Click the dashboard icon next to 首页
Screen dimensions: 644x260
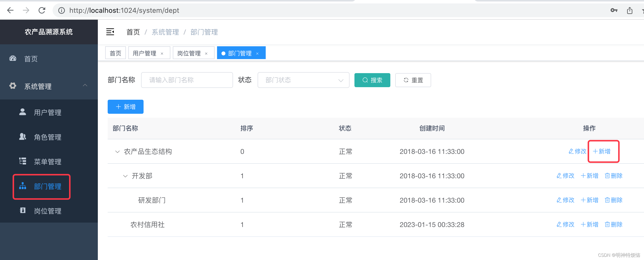click(13, 58)
